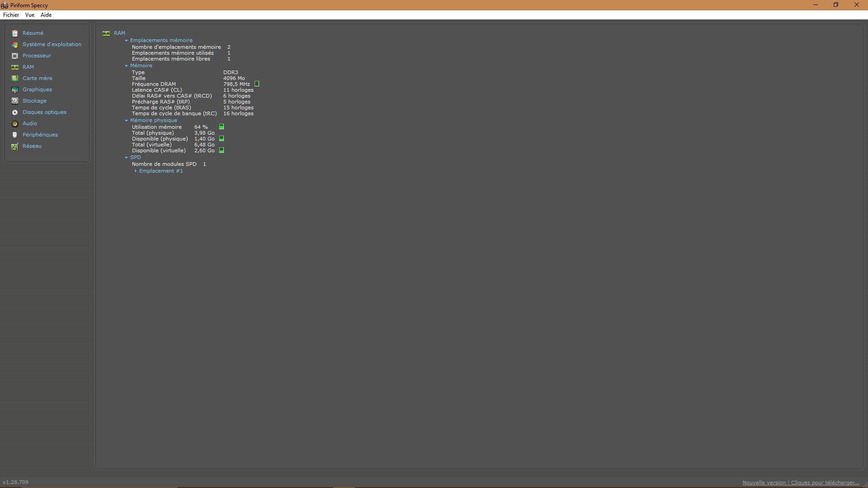Viewport: 868px width, 488px height.
Task: Open the Audio section
Action: click(x=30, y=123)
